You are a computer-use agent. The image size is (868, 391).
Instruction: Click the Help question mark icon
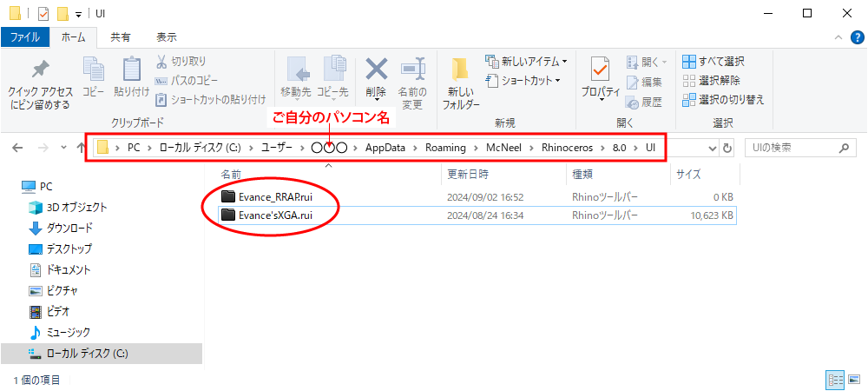[x=857, y=37]
